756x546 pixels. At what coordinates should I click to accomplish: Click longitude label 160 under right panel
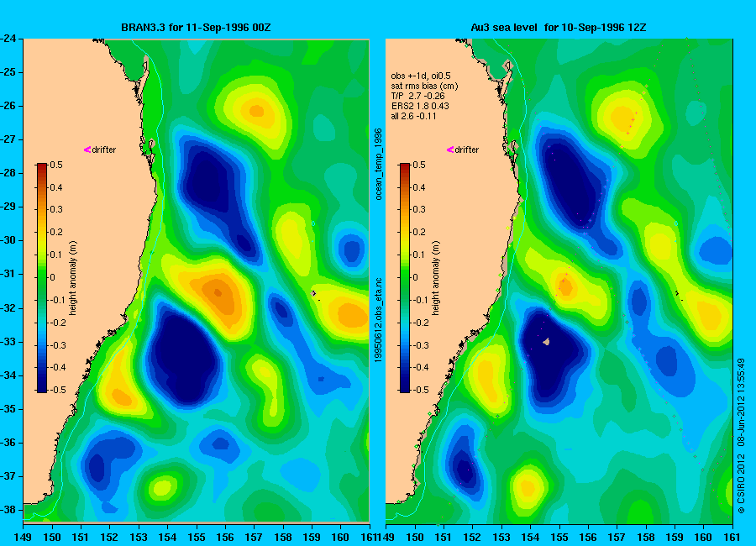click(703, 537)
